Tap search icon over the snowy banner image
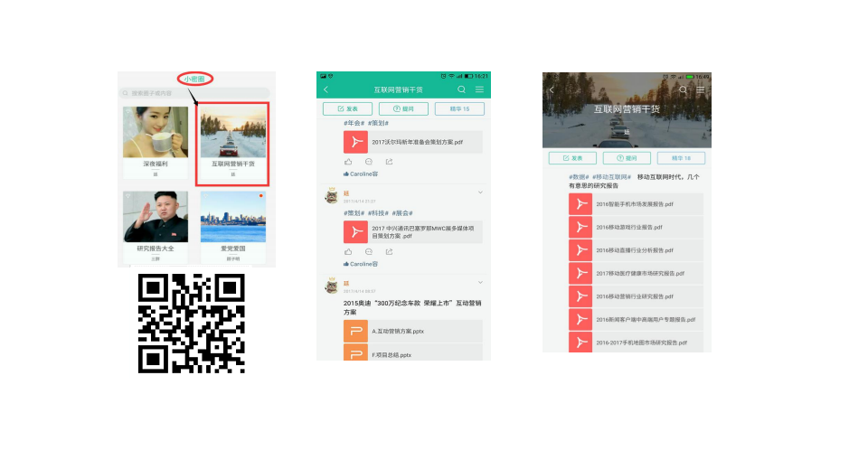 click(x=684, y=89)
